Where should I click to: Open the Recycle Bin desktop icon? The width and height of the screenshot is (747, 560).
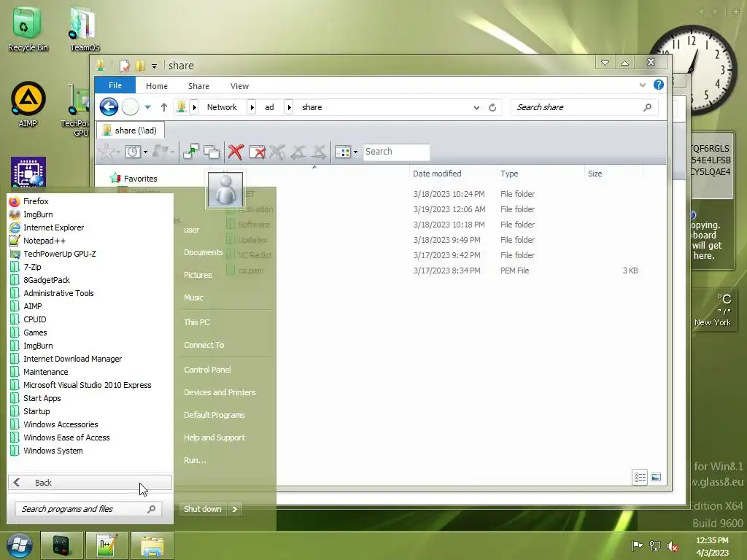(x=28, y=28)
